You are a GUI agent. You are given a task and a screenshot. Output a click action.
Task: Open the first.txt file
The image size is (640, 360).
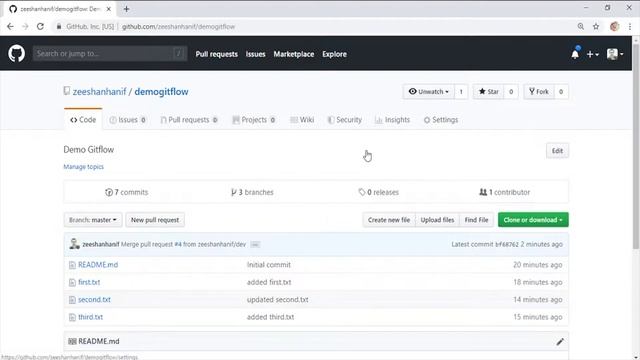click(89, 282)
